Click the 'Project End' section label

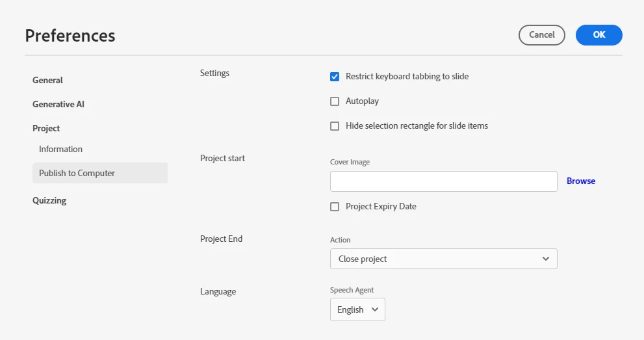coord(221,239)
